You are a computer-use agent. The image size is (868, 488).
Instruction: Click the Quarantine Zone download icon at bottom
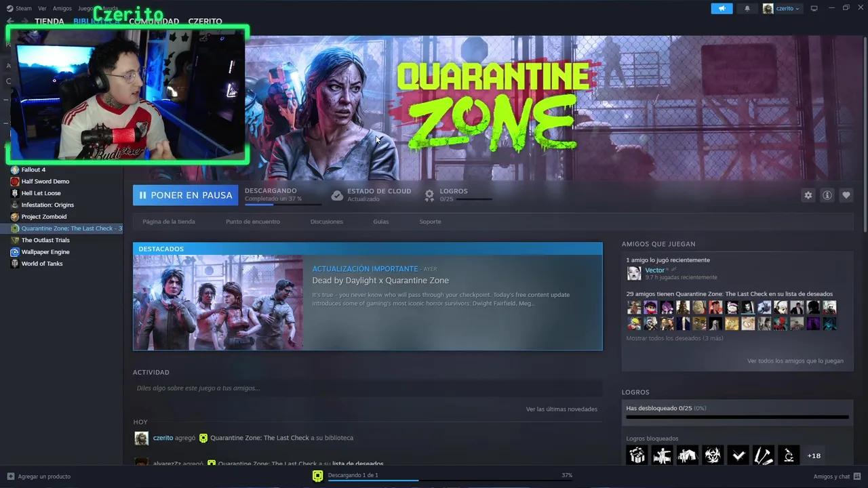pyautogui.click(x=317, y=476)
